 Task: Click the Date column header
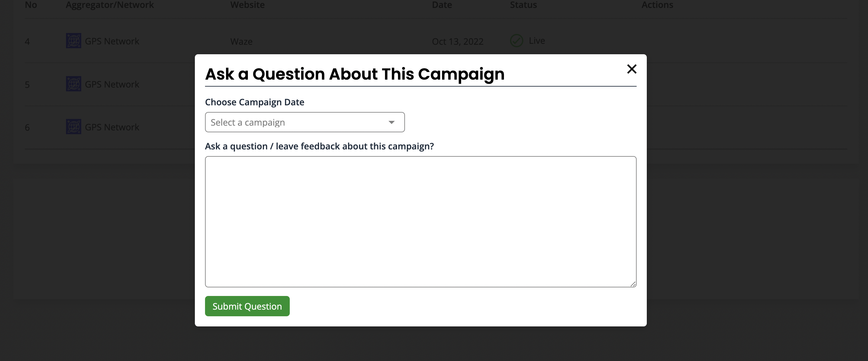442,5
